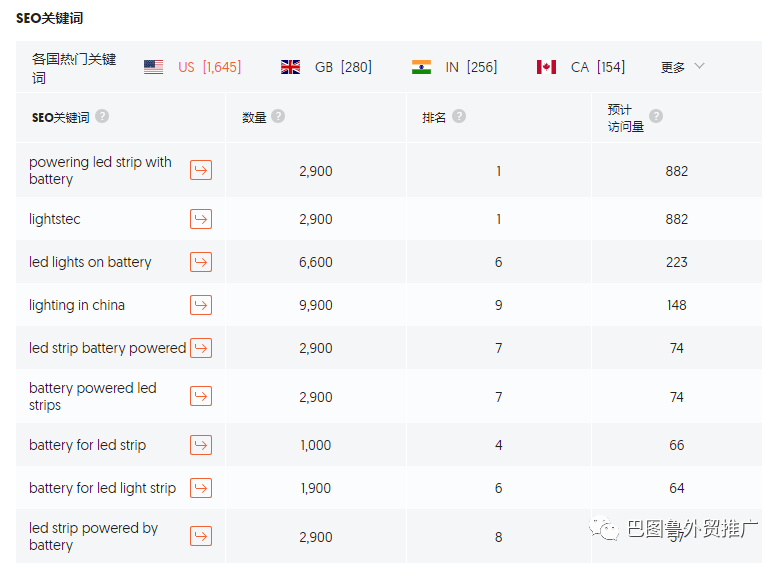Screen dimensions: 784x563
Task: Expand the 更多 countries dropdown
Action: coord(682,67)
